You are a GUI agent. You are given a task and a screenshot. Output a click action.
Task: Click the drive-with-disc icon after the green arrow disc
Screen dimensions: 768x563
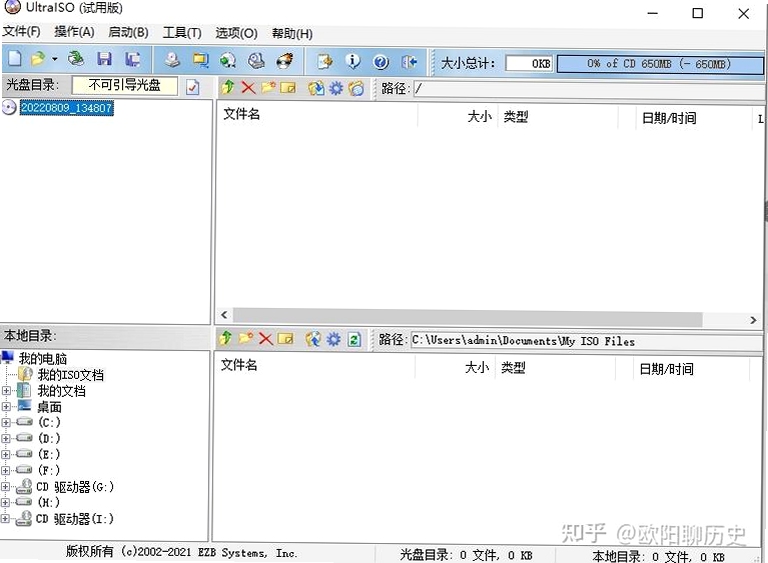coord(256,60)
